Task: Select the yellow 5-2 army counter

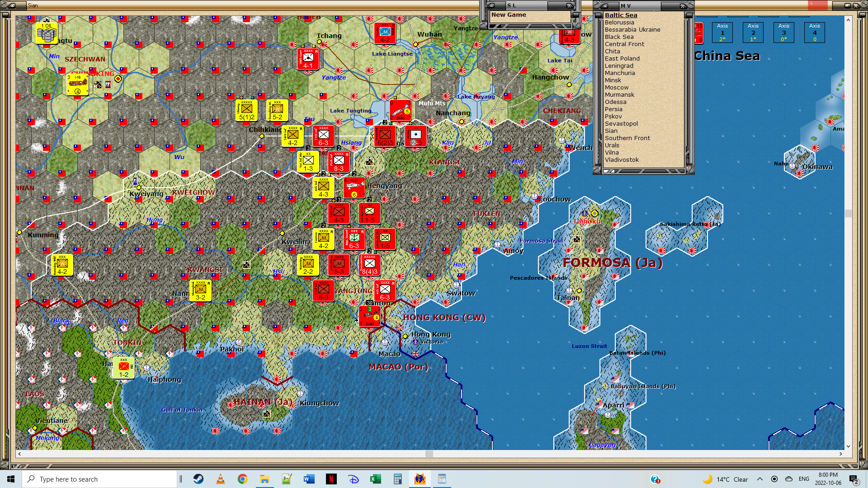Action: tap(277, 110)
